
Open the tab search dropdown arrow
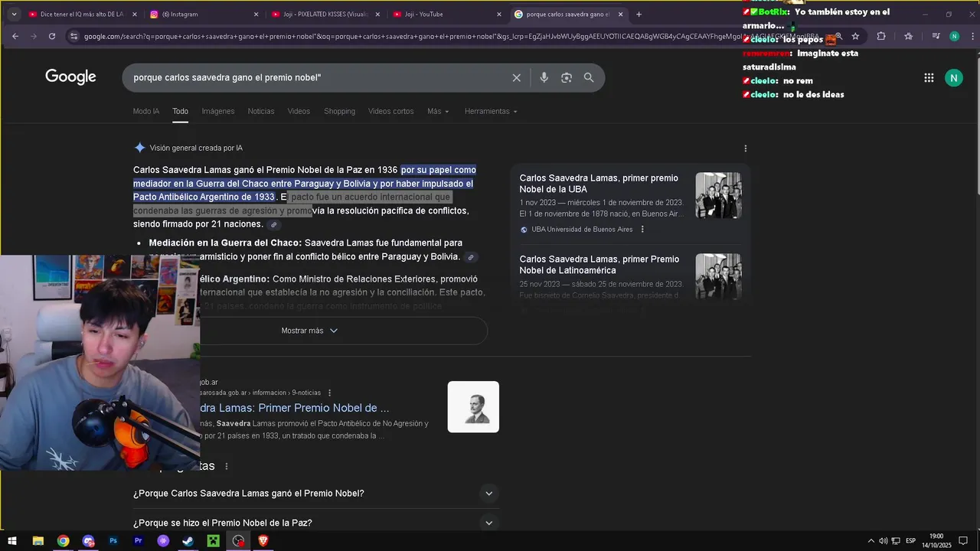(x=14, y=14)
